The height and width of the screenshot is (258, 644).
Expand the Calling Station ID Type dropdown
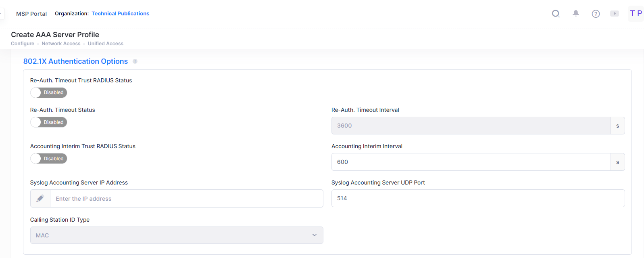tap(177, 235)
